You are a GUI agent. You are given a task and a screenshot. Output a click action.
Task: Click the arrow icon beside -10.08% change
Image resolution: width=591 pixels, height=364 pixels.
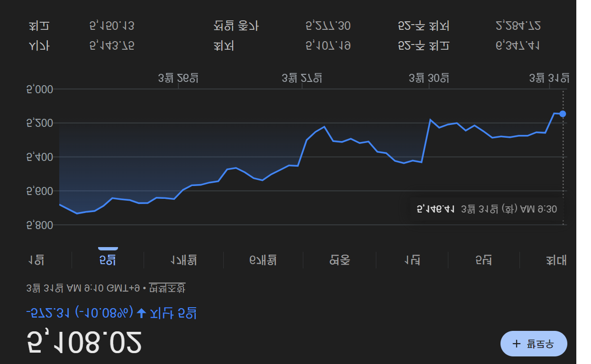click(x=141, y=313)
